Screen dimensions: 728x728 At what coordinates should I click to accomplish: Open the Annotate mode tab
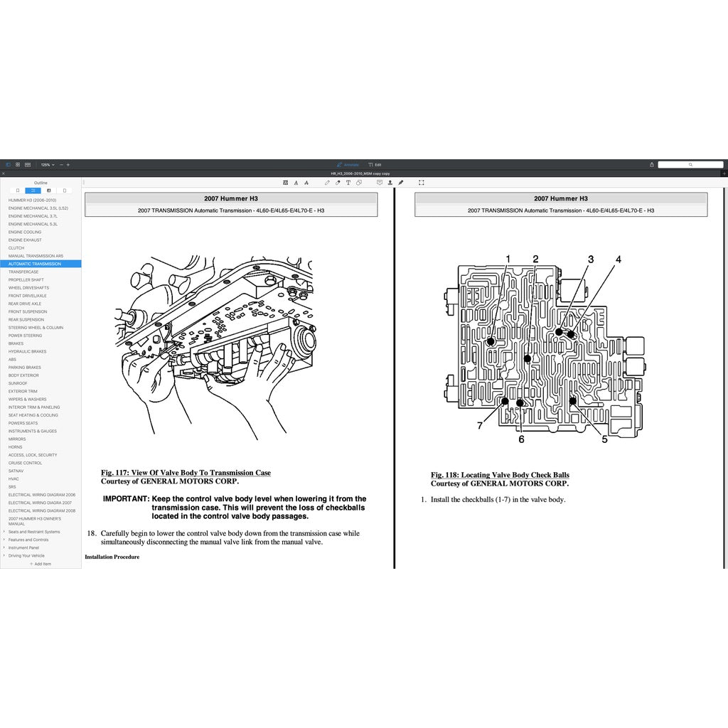(348, 165)
